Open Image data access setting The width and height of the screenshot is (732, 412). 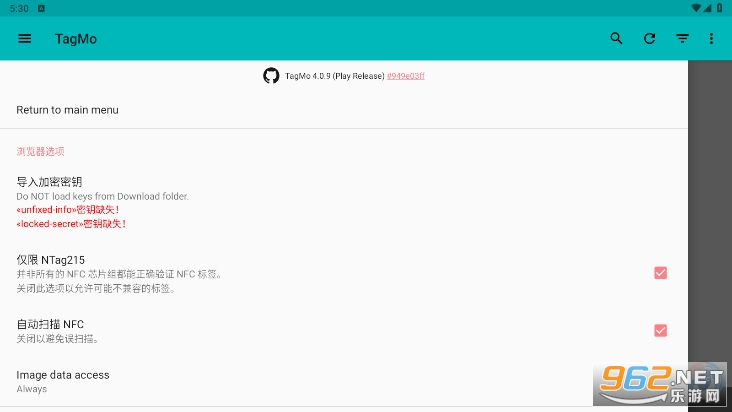tap(344, 382)
